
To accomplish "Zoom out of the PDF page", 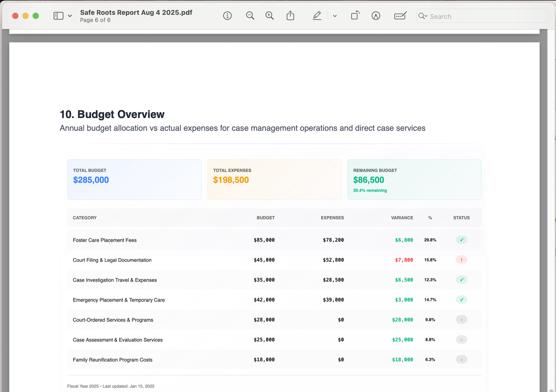I will click(x=250, y=16).
